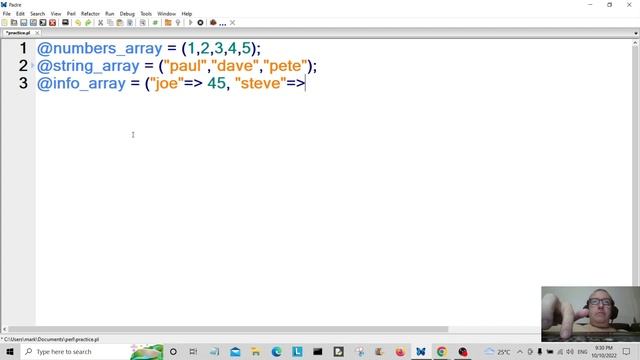Image resolution: width=640 pixels, height=360 pixels.
Task: Click the horizontal scrollbar thumb
Action: coord(228,329)
